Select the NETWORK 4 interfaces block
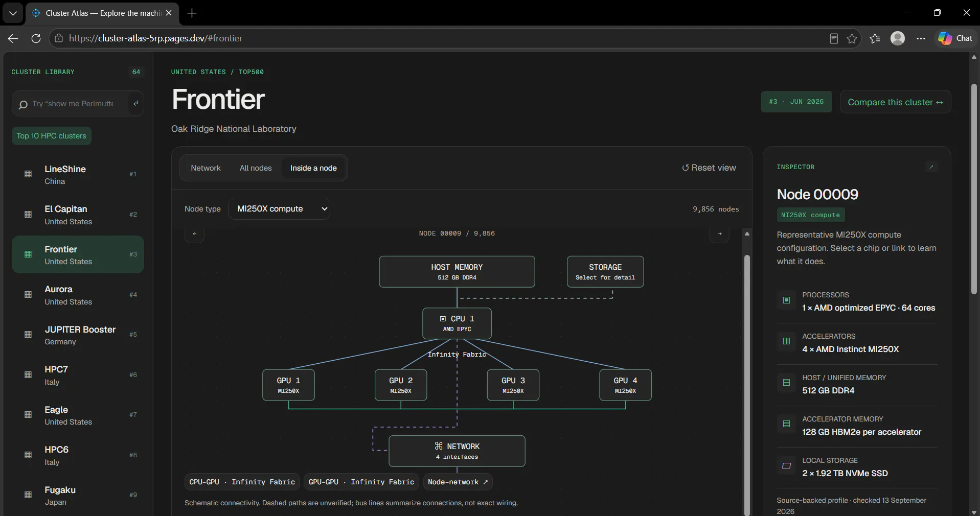The image size is (980, 516). [x=457, y=451]
